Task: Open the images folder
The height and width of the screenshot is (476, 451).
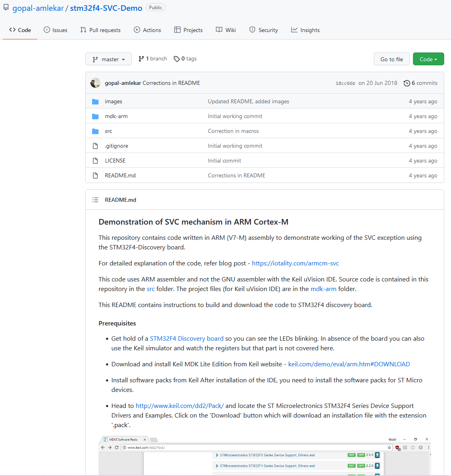Action: tap(114, 101)
